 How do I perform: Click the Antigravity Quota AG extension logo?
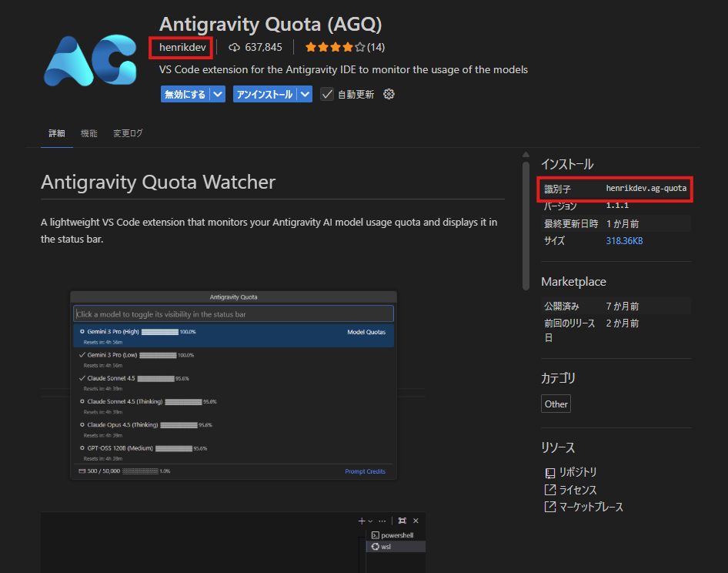pos(90,60)
